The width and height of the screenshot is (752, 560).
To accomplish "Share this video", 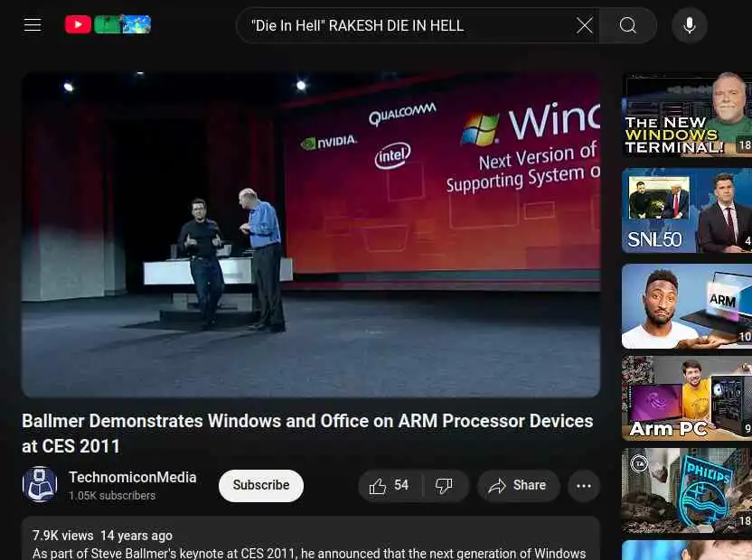I will coord(518,486).
